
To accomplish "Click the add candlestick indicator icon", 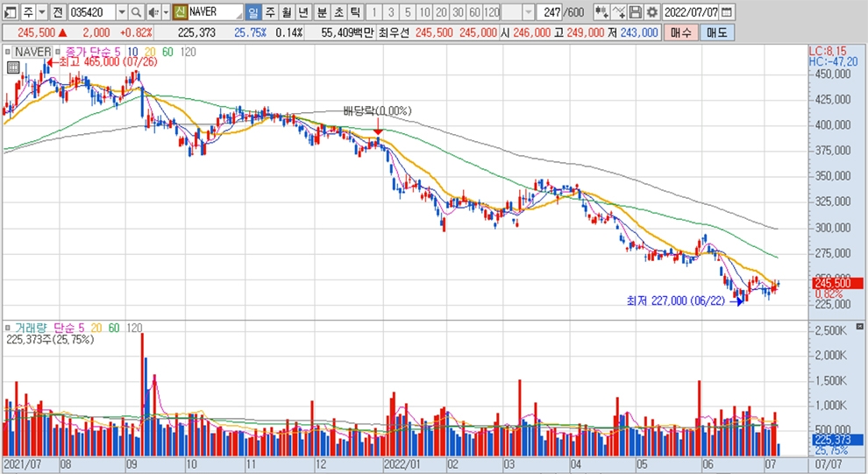I will point(601,12).
